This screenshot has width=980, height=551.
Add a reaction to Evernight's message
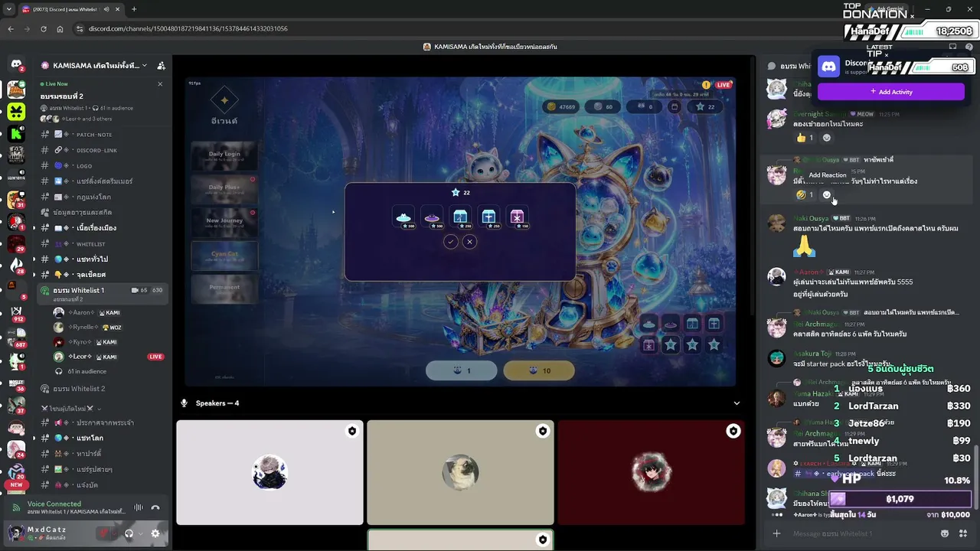click(x=826, y=138)
